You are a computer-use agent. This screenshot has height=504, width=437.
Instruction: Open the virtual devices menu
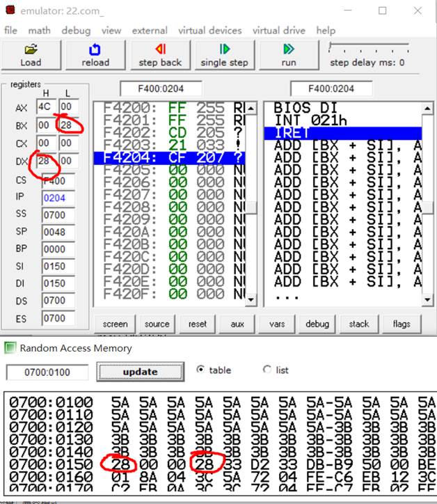pos(209,31)
